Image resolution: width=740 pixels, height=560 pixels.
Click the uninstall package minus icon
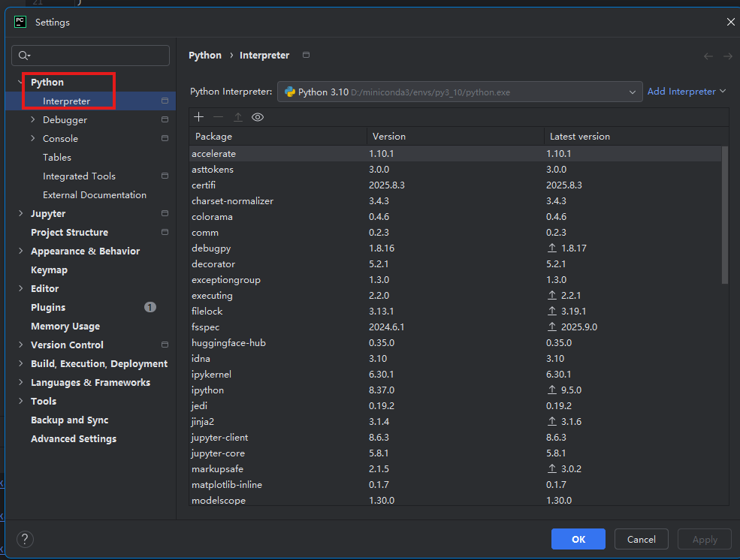(x=218, y=117)
